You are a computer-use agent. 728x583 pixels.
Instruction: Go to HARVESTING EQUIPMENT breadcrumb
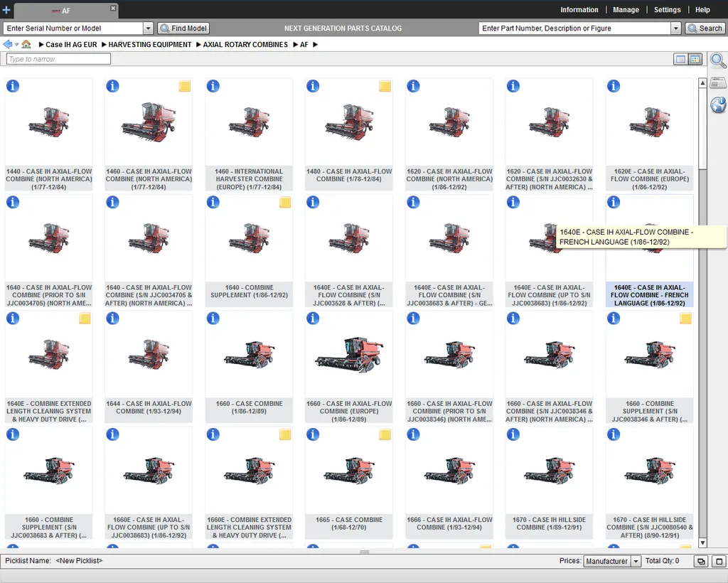(150, 45)
